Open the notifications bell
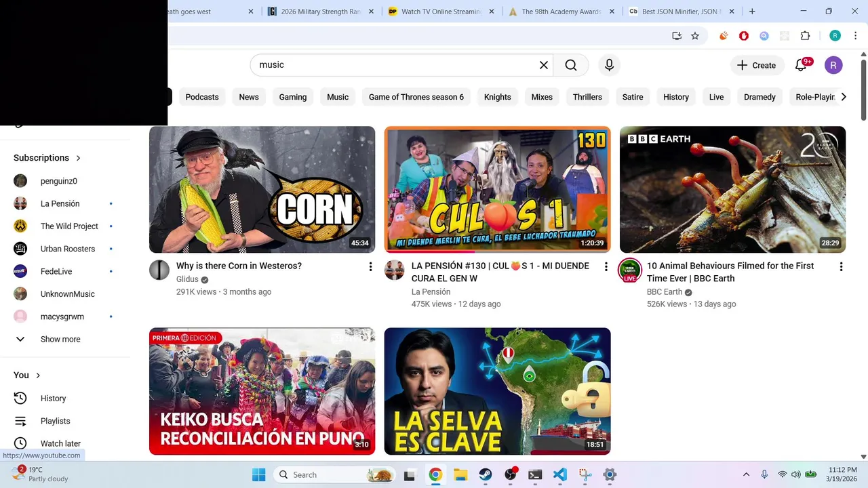868x488 pixels. tap(801, 65)
